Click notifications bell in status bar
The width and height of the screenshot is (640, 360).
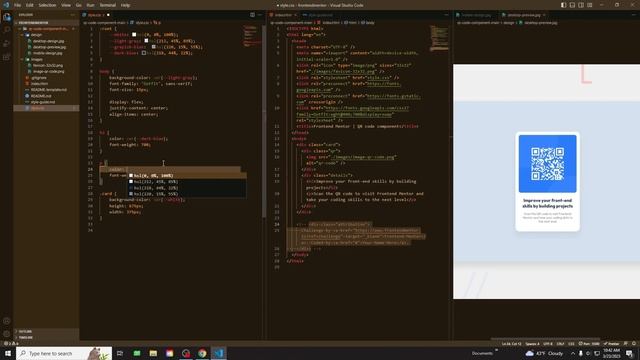[633, 344]
